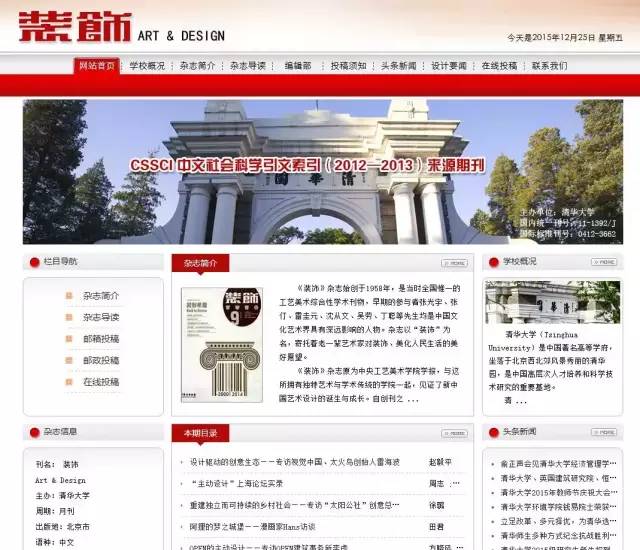This screenshot has height=550, width=640.
Task: Select 杂志导读 in the top navigation bar
Action: pyautogui.click(x=248, y=66)
